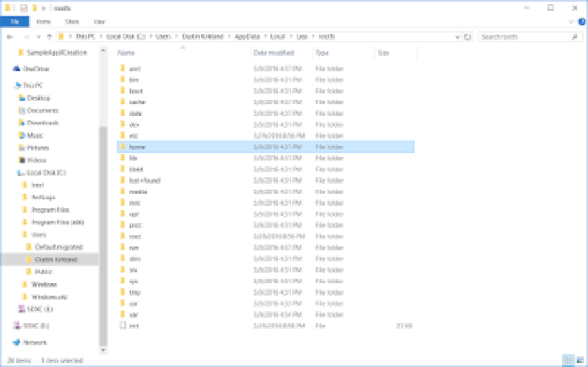Select the etc folder icon
588x367 pixels.
(123, 135)
